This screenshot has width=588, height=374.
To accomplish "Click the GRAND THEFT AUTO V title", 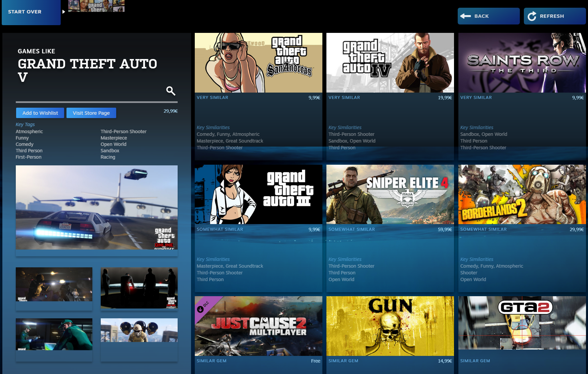I will click(87, 70).
